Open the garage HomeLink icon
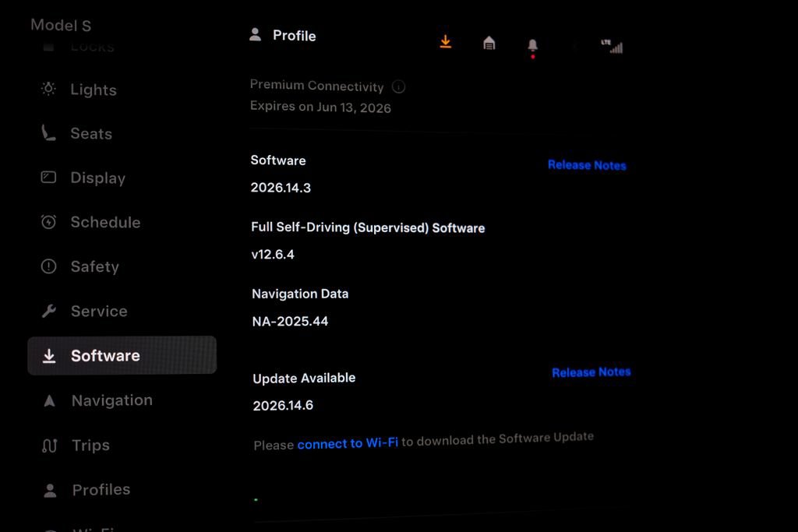Image resolution: width=798 pixels, height=532 pixels. coord(489,44)
